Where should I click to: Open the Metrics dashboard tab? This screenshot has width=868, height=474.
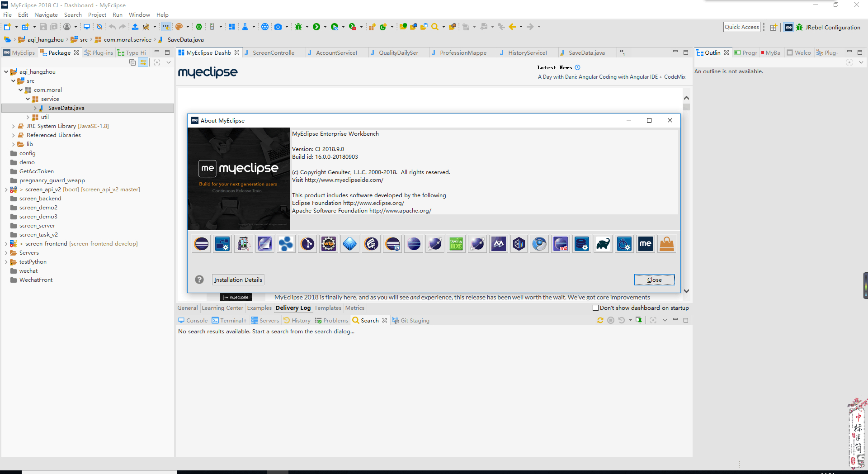click(x=355, y=308)
